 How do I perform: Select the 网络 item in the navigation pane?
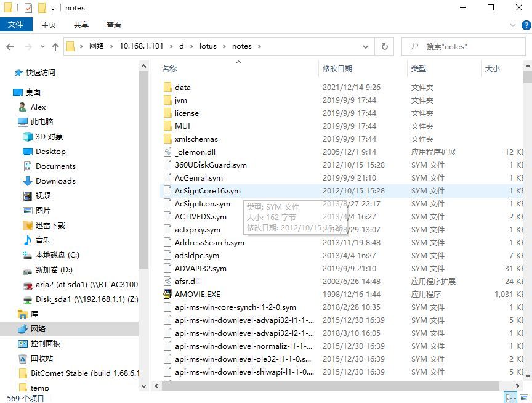pyautogui.click(x=69, y=328)
